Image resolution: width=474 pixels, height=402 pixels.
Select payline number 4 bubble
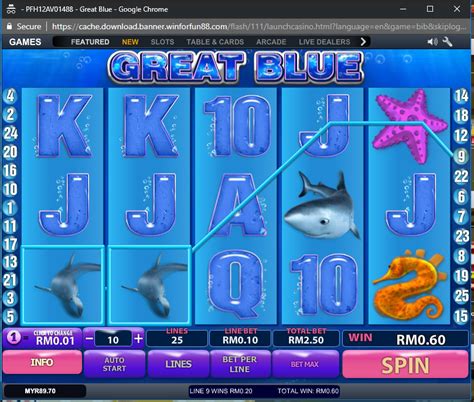pos(10,96)
